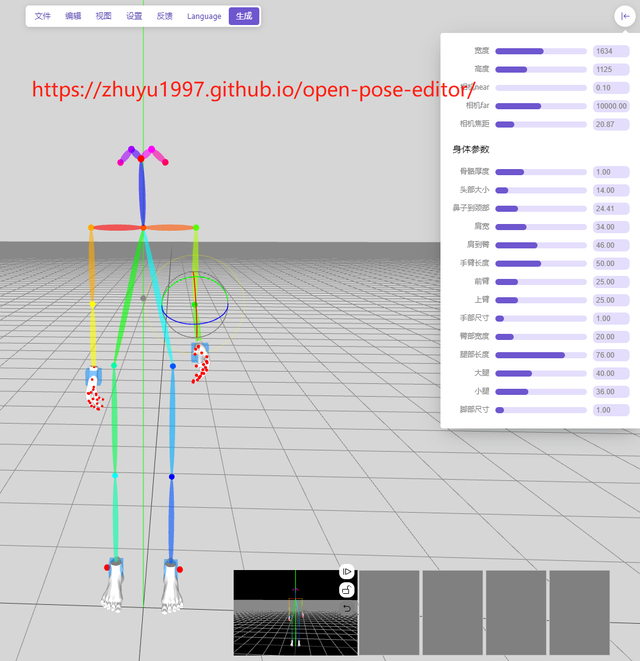This screenshot has width=640, height=661.
Task: Adjust the 前臂 slider
Action: pyautogui.click(x=541, y=282)
